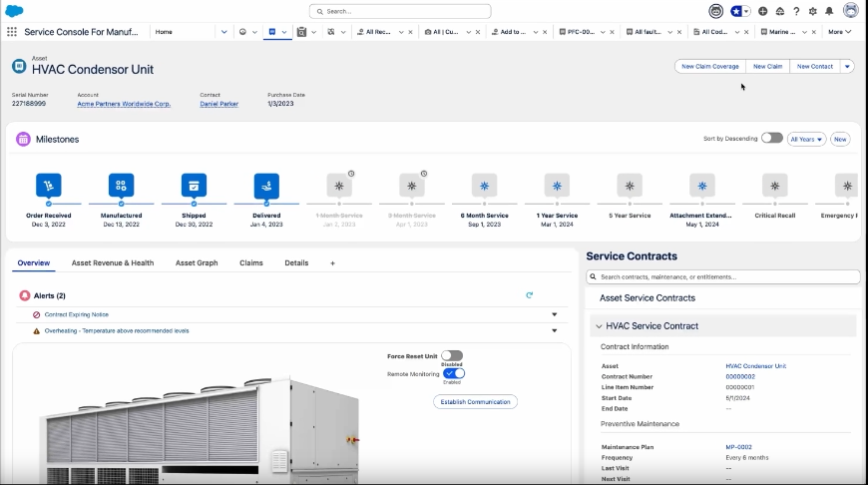Image resolution: width=868 pixels, height=485 pixels.
Task: Collapse the HVAC Service Contract section
Action: click(599, 326)
